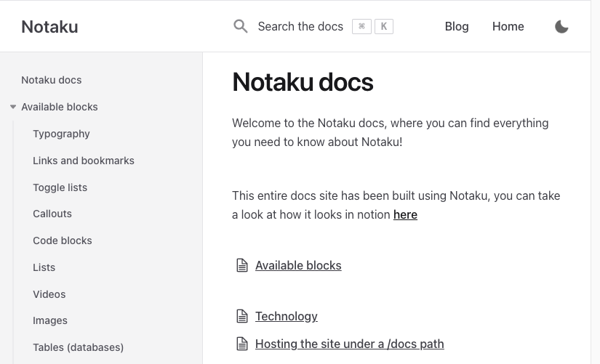This screenshot has width=600, height=364.
Task: Click the 'This entire docs site' paragraph
Action: [396, 205]
